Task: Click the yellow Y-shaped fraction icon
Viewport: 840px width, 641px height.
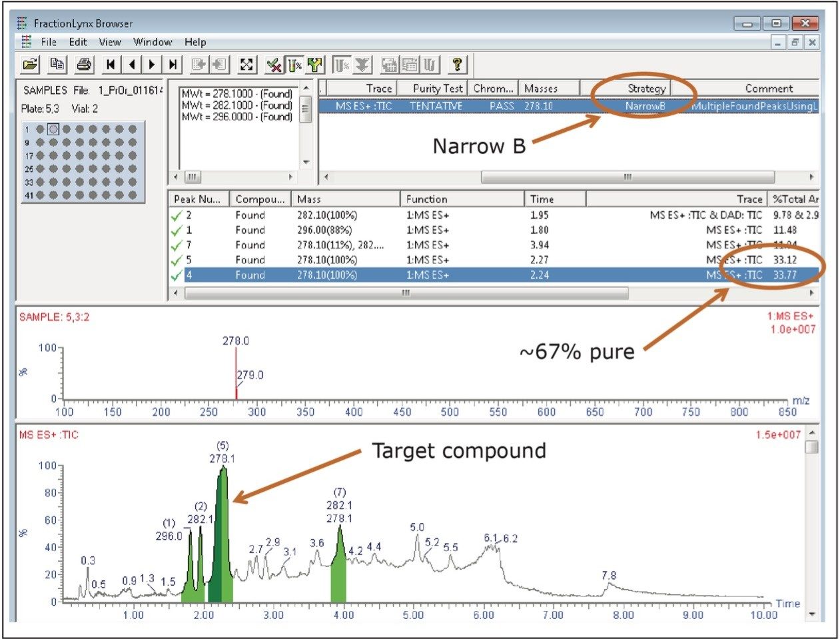Action: pos(315,65)
